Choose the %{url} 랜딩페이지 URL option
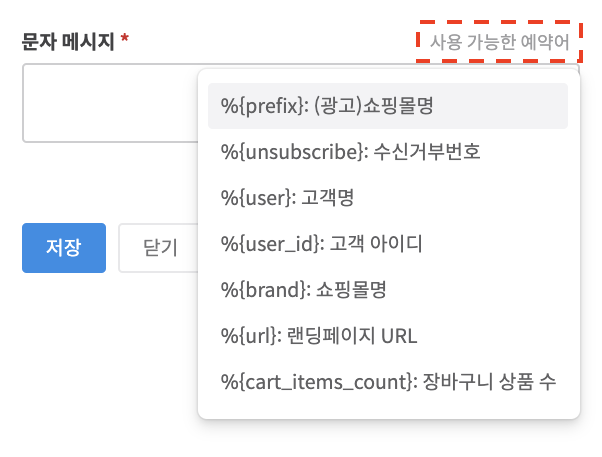602x457 pixels. 388,335
